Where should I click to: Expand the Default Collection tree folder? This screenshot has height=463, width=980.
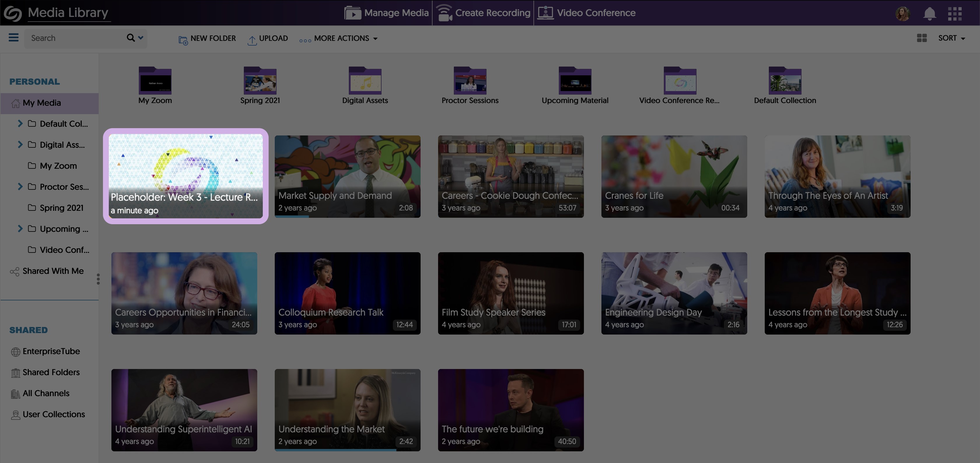20,123
